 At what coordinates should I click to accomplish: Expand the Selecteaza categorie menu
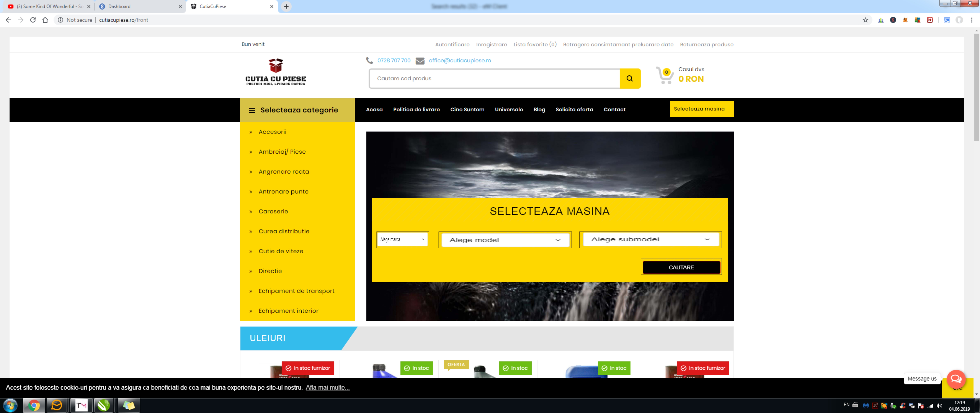pos(297,110)
